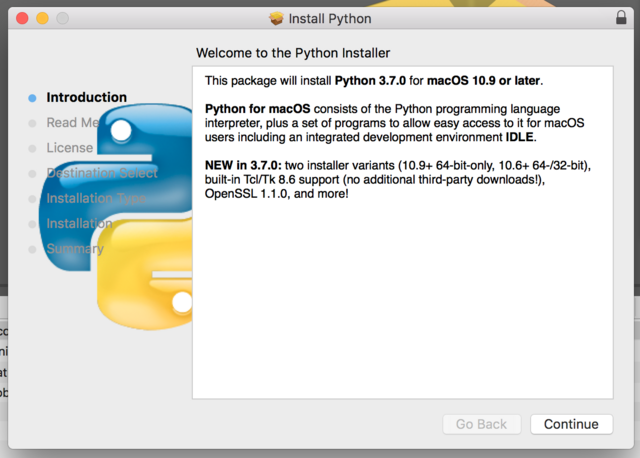
Task: Click the "OpenSSL 1.1.0, and more!" line
Action: (277, 193)
